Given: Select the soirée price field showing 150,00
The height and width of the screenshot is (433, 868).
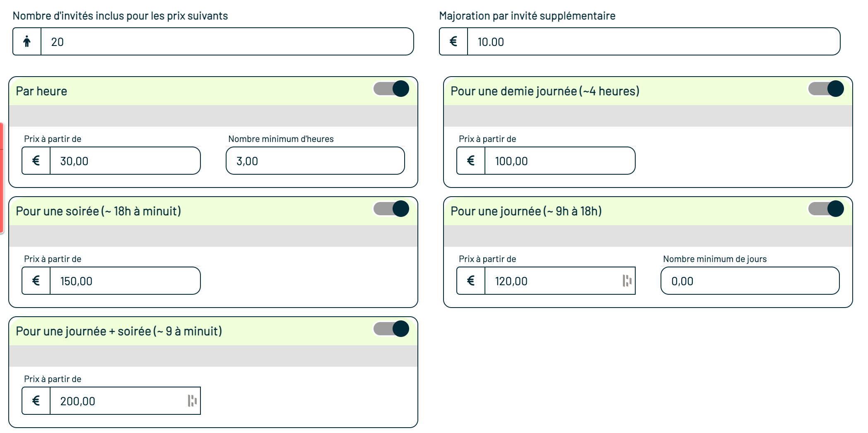Looking at the screenshot, I should [x=124, y=281].
